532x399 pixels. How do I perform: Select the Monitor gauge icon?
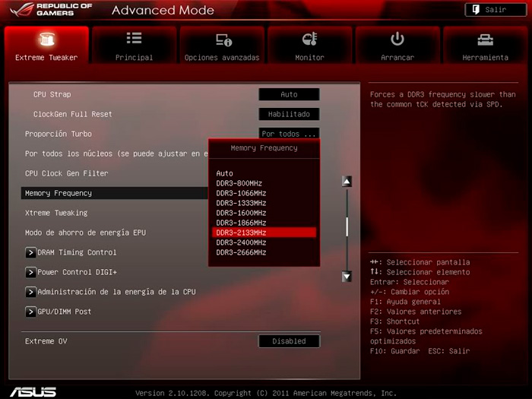[309, 40]
